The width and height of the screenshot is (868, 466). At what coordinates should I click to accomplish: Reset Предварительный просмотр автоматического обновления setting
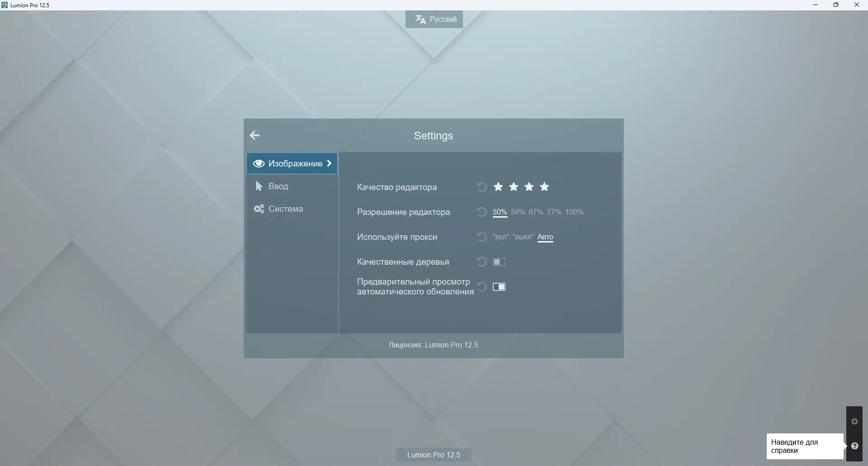(482, 286)
